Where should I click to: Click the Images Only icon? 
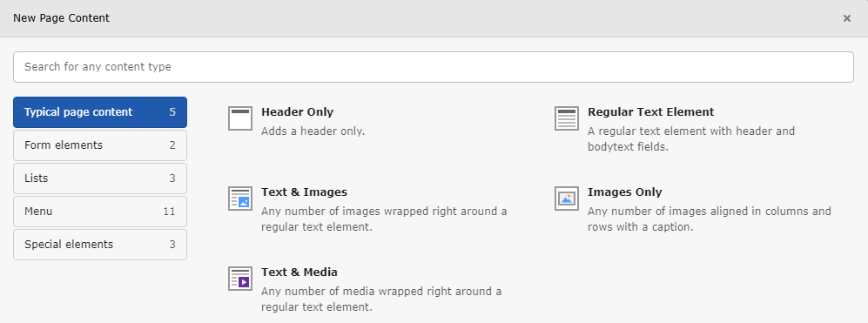(x=567, y=199)
